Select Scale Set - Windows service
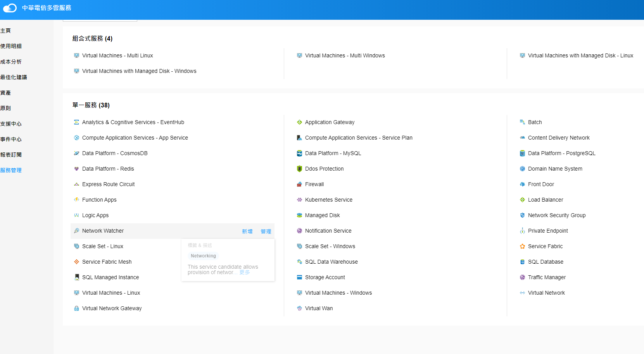Image resolution: width=644 pixels, height=354 pixels. [330, 246]
